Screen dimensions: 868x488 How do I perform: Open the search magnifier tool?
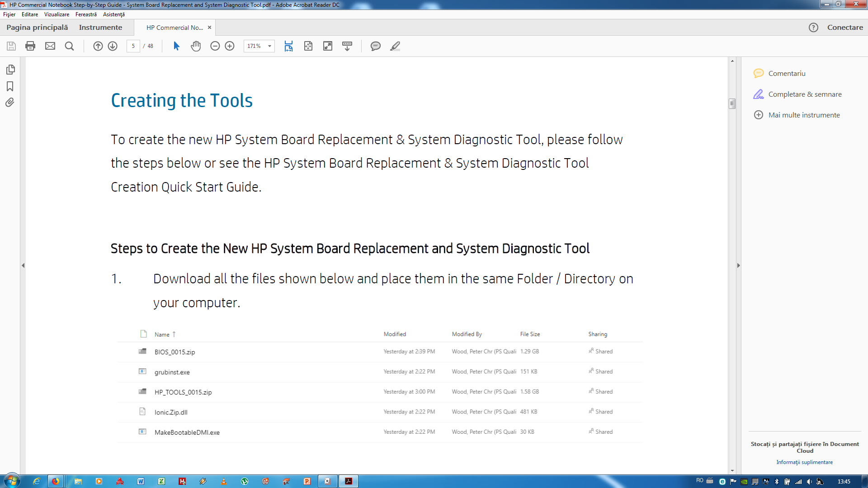pos(69,46)
